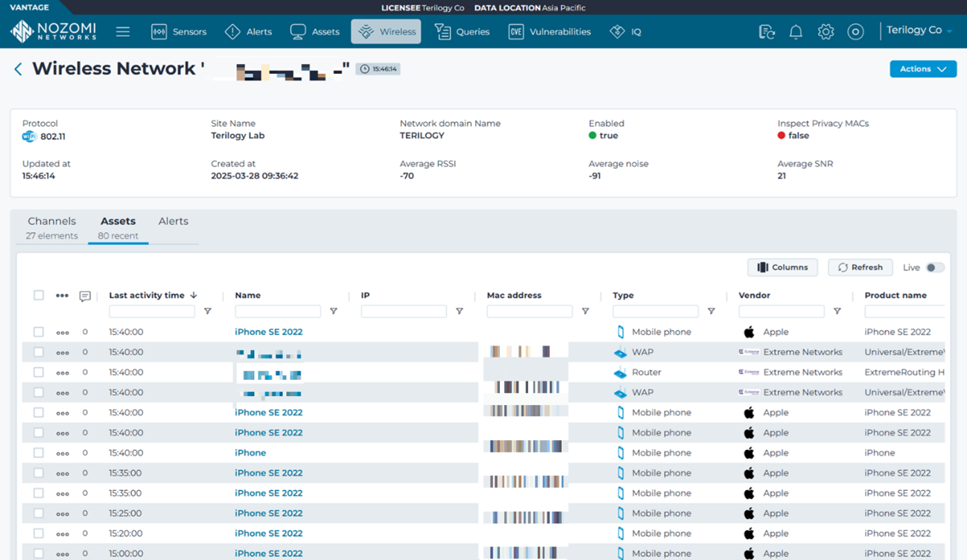Open the settings gear icon
The height and width of the screenshot is (560, 967).
click(825, 31)
